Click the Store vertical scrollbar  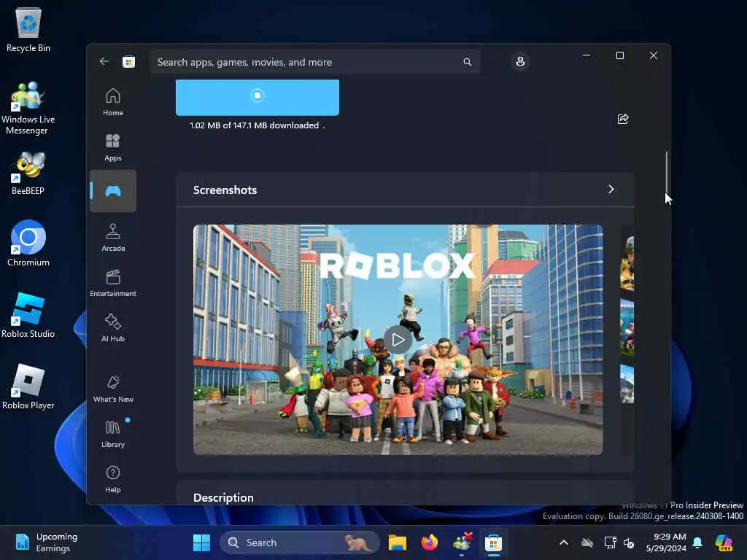click(x=667, y=174)
